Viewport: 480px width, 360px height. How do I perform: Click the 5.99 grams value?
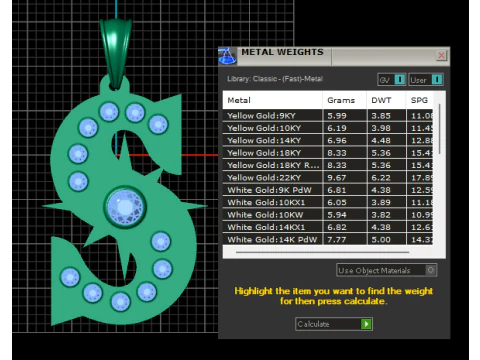pos(337,116)
